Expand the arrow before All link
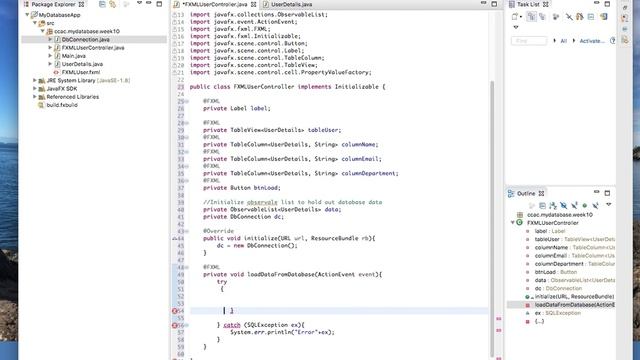The image size is (640, 360). pos(554,41)
